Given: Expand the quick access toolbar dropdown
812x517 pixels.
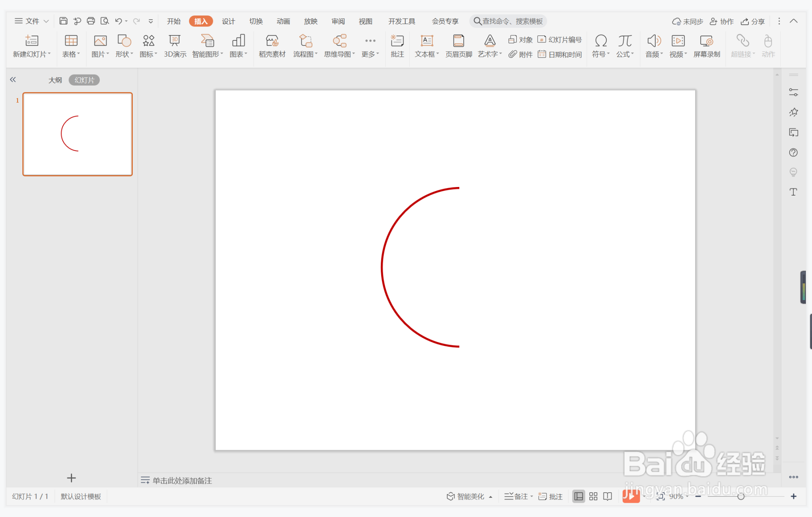Looking at the screenshot, I should [x=151, y=21].
